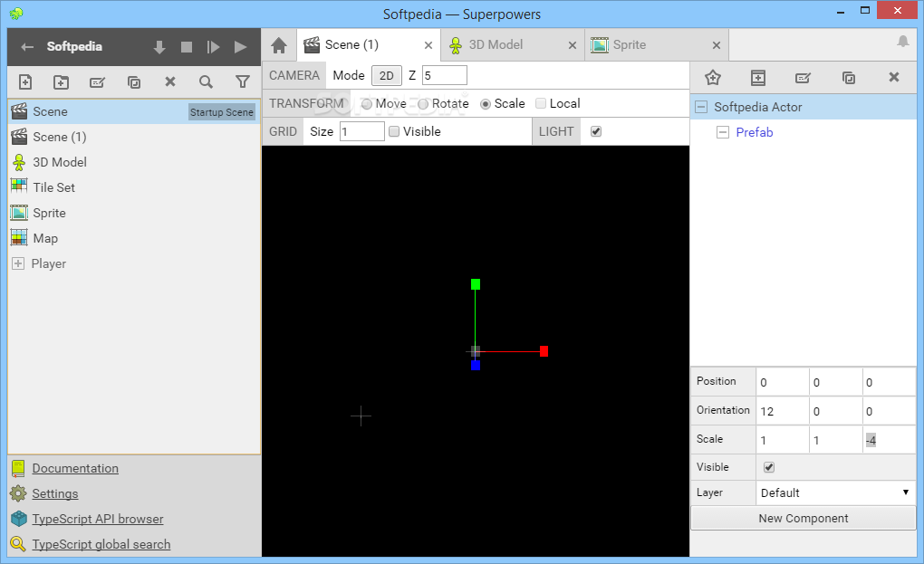The height and width of the screenshot is (564, 924).
Task: Click the New Component button
Action: 804,519
